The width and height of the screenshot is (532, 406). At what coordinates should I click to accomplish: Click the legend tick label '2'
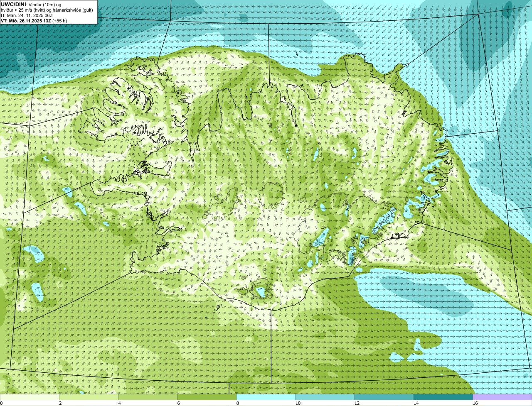(60, 403)
